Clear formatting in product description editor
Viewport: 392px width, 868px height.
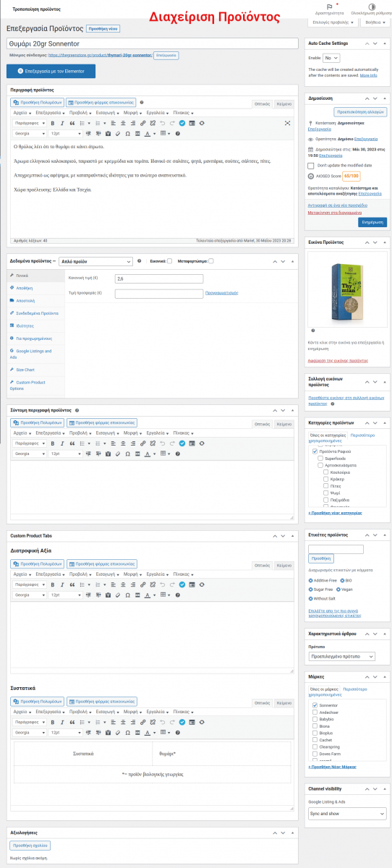(x=117, y=133)
